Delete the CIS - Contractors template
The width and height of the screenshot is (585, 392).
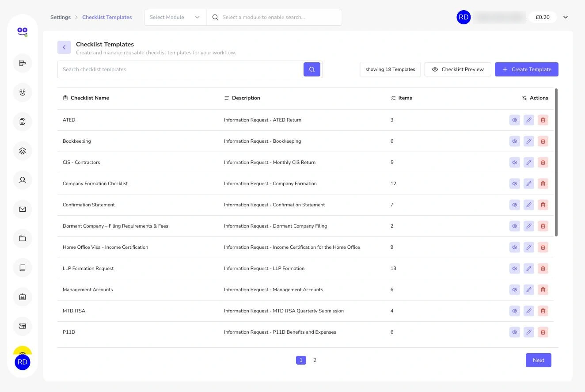click(543, 162)
